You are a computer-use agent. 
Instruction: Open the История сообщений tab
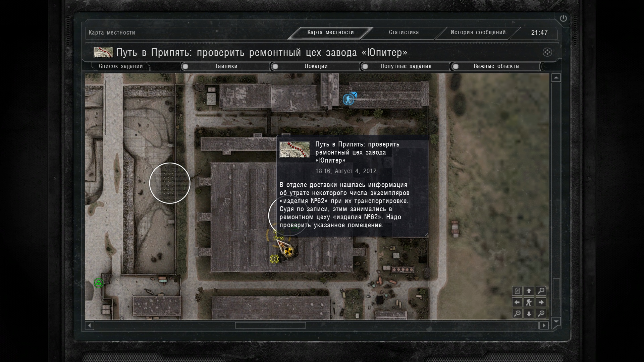pyautogui.click(x=478, y=33)
